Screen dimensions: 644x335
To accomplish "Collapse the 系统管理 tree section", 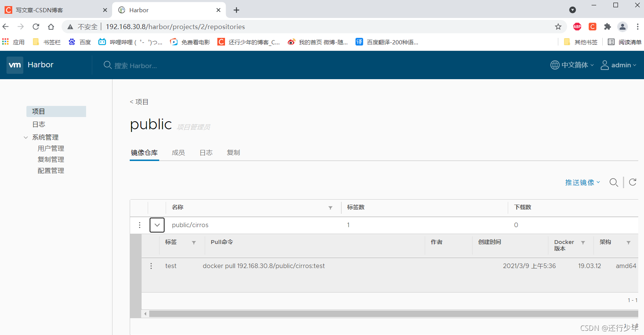I will (26, 137).
